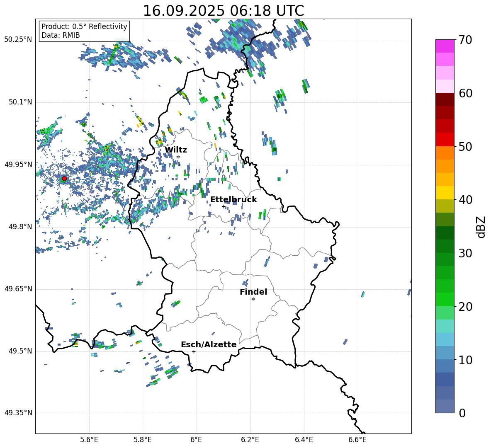
Task: Click the Data: RMIB text
Action: coord(61,35)
